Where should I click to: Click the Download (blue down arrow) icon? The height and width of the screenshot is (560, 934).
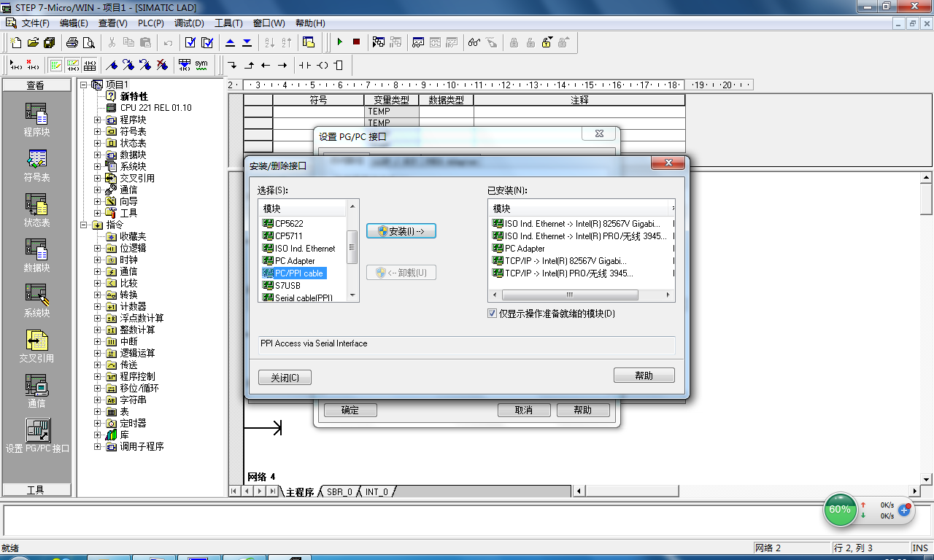click(x=247, y=42)
